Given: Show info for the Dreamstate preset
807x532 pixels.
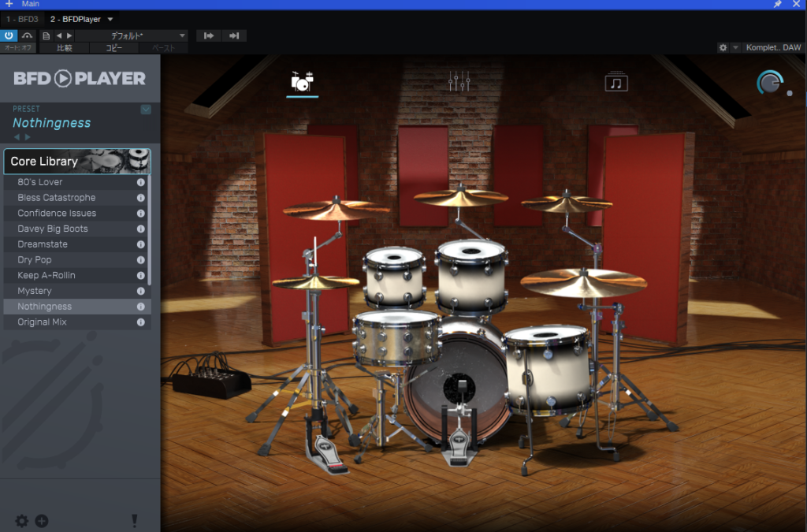Looking at the screenshot, I should (141, 244).
